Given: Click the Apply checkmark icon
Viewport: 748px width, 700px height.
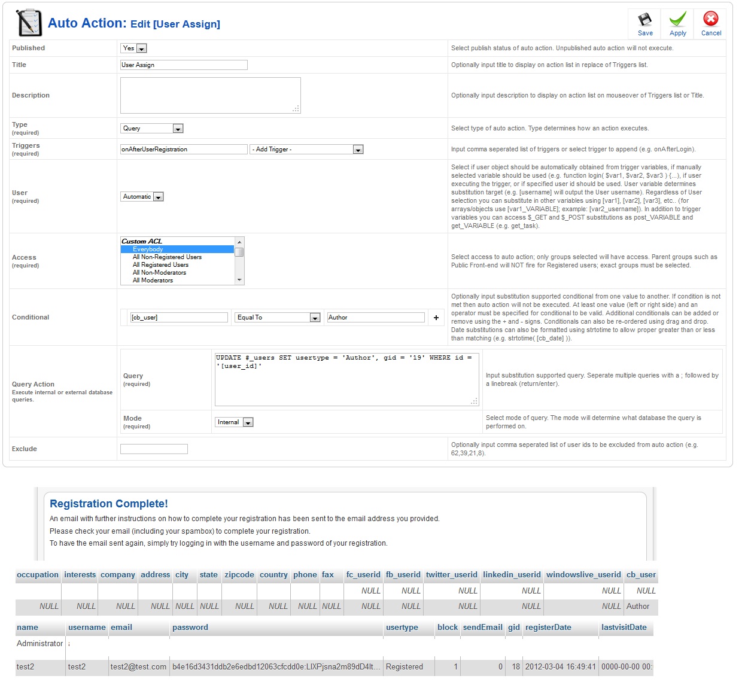Looking at the screenshot, I should point(678,20).
